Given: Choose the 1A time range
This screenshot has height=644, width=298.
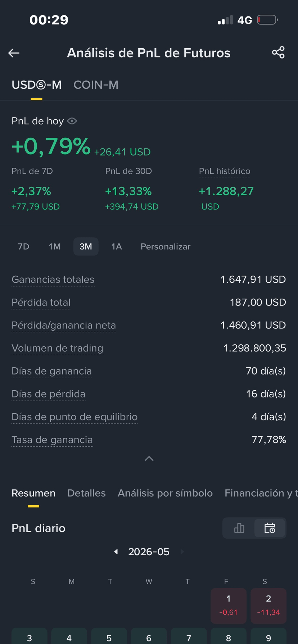Looking at the screenshot, I should click(x=116, y=247).
